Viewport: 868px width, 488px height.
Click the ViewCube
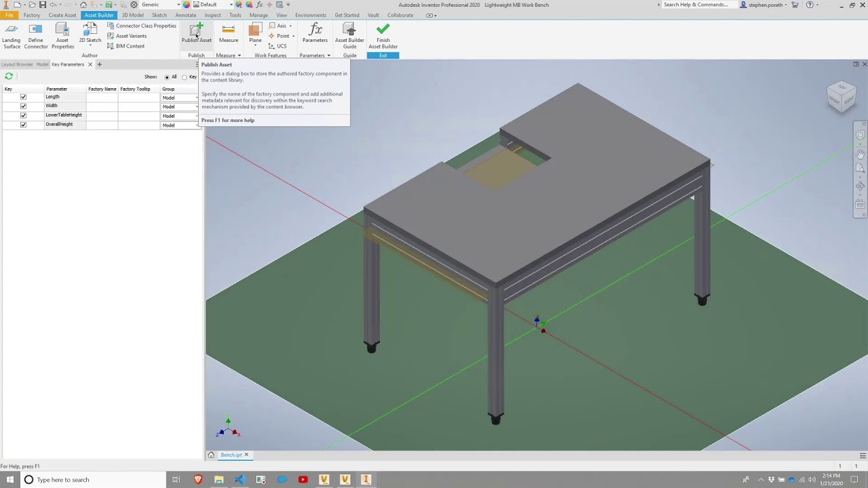tap(842, 97)
